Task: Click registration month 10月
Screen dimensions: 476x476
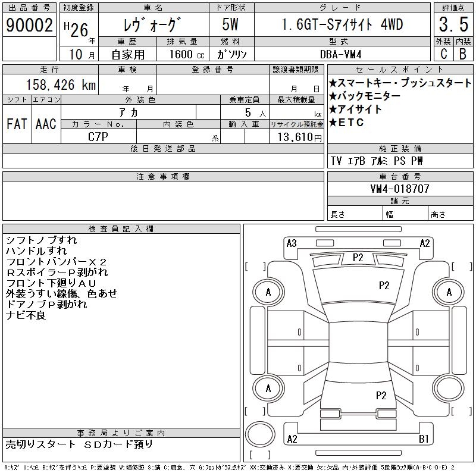Action: click(x=82, y=54)
